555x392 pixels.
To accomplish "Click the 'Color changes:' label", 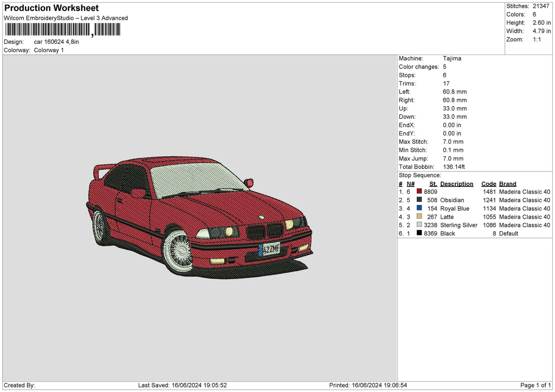I will (419, 67).
